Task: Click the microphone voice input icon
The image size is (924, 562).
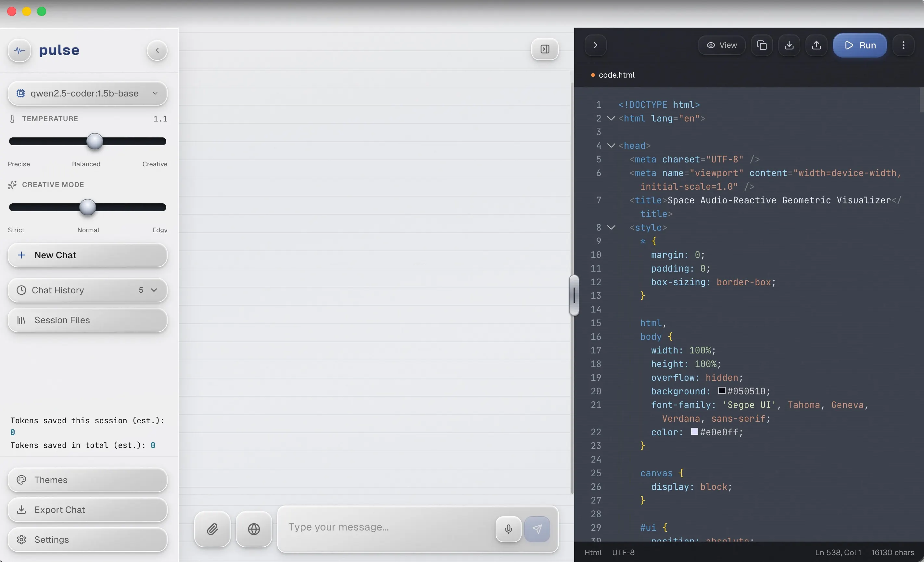Action: [x=508, y=529]
